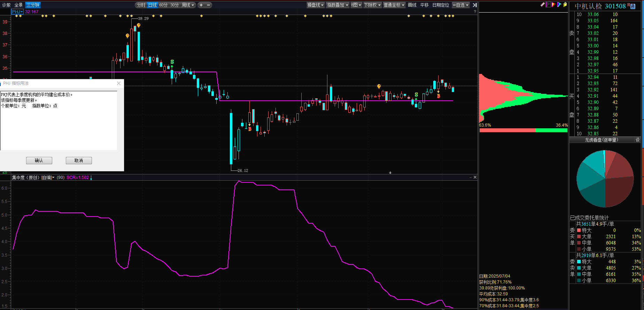Open the 集中度(原创)[自编] indicator dropdown
This screenshot has width=644, height=310.
(33, 177)
